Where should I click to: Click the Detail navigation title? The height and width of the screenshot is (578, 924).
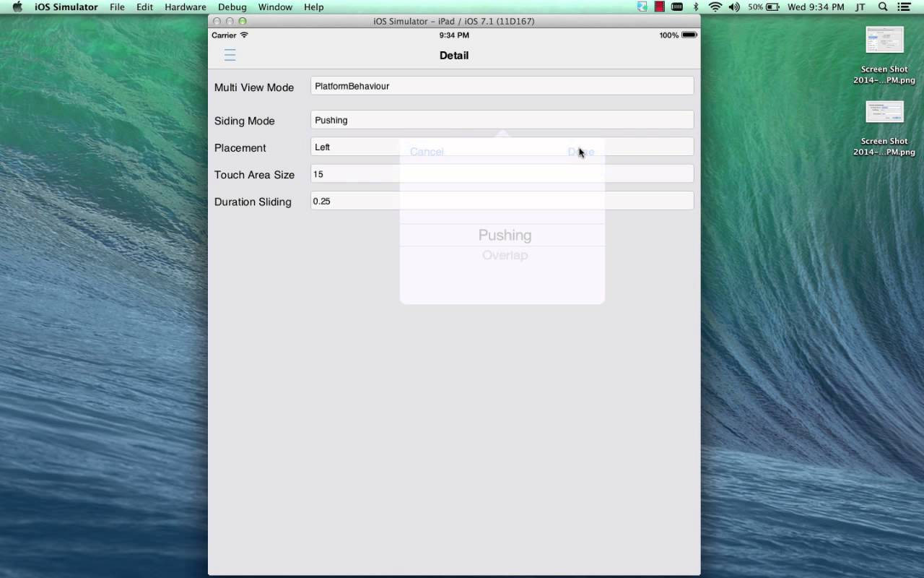454,55
